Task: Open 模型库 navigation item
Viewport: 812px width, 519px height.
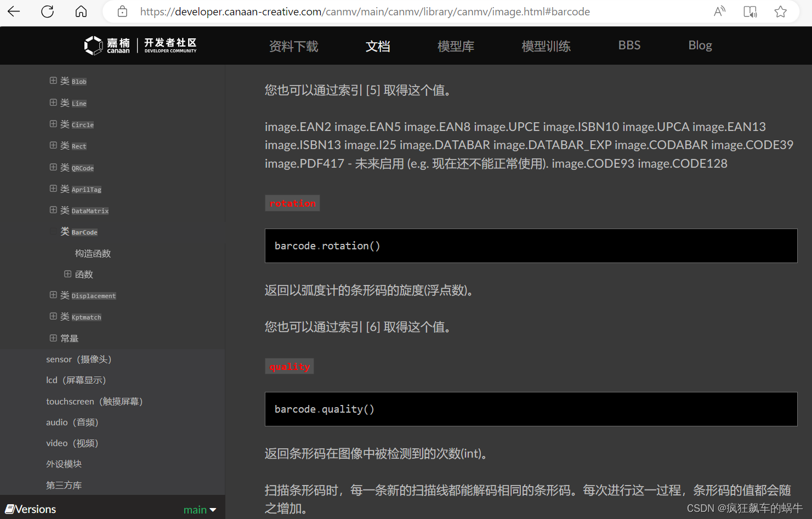Action: tap(456, 46)
